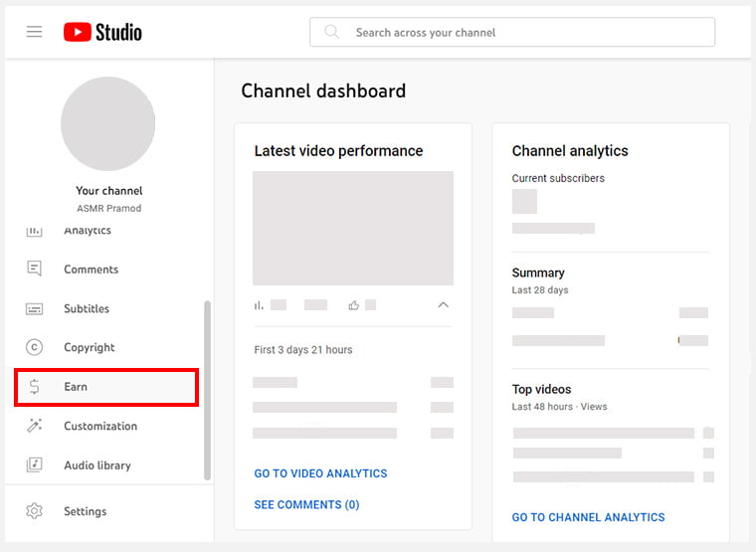Click the Top videos heading
Viewport: 756px width, 552px height.
click(x=541, y=389)
